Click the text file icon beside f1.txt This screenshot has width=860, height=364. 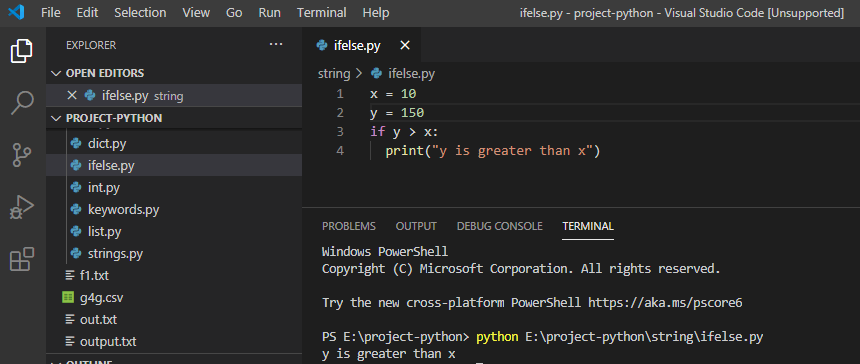[69, 275]
